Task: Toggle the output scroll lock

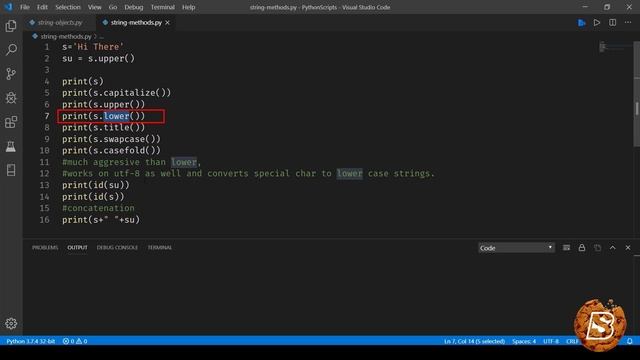Action: (x=582, y=248)
